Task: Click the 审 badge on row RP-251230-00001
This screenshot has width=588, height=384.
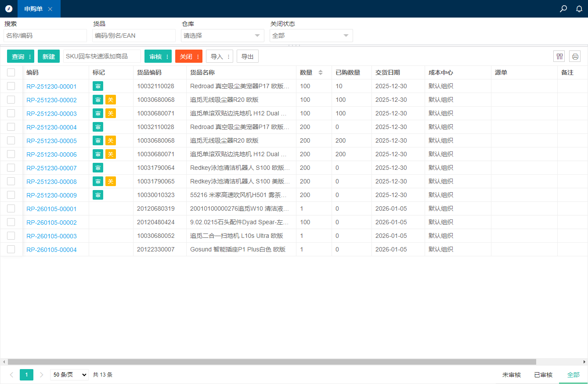Action: [98, 86]
